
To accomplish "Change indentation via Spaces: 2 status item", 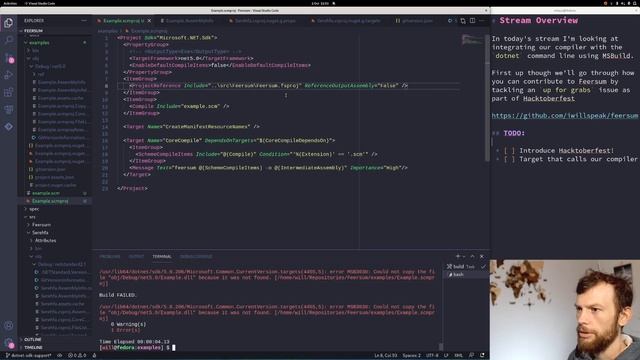I will point(411,356).
